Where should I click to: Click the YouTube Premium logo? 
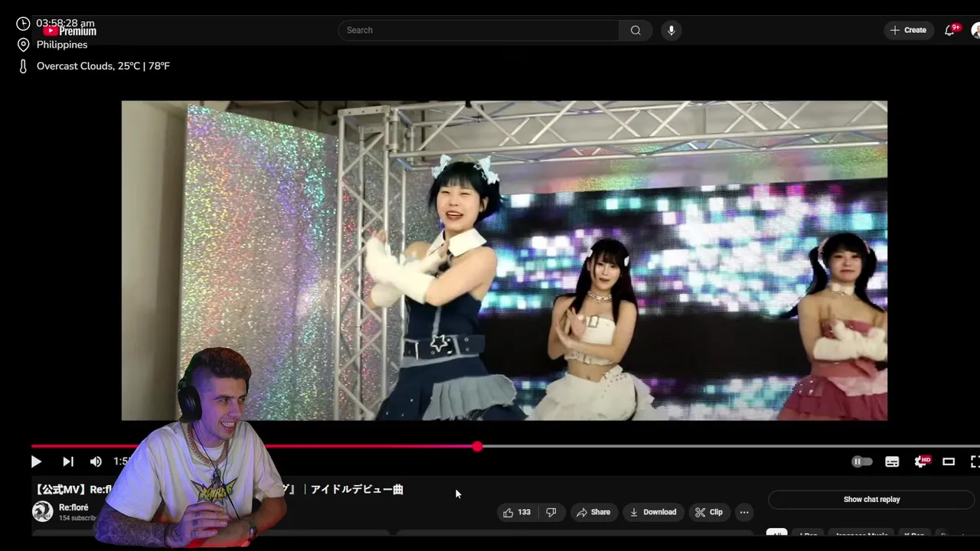[x=70, y=31]
